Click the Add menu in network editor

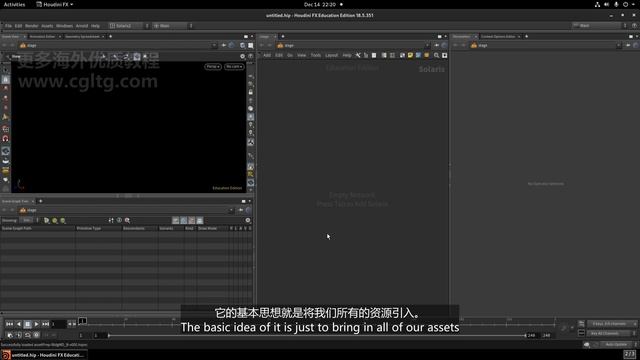(x=267, y=55)
